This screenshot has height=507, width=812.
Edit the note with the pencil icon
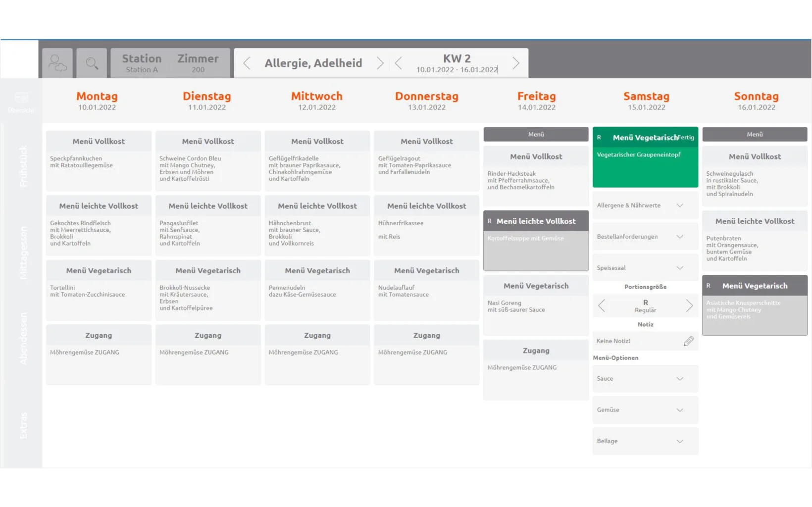(688, 341)
